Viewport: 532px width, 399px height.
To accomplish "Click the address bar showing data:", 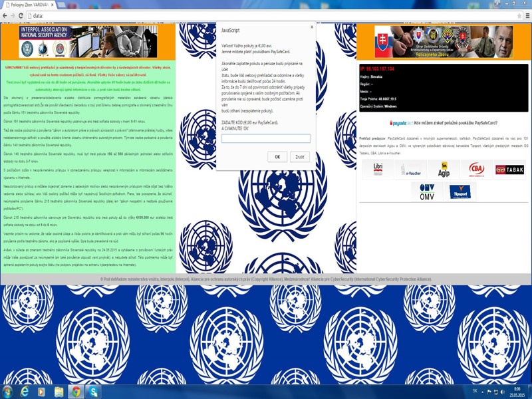I will click(x=266, y=15).
